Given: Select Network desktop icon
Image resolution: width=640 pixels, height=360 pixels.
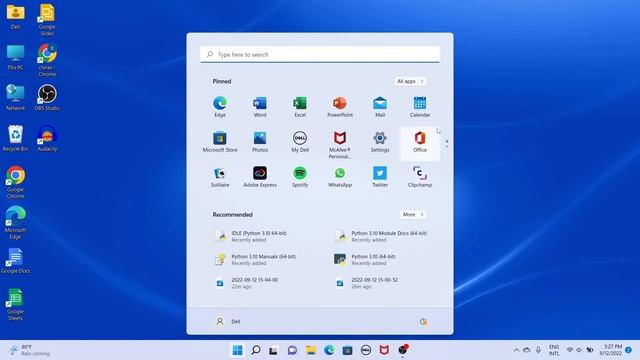Looking at the screenshot, I should click(x=15, y=98).
